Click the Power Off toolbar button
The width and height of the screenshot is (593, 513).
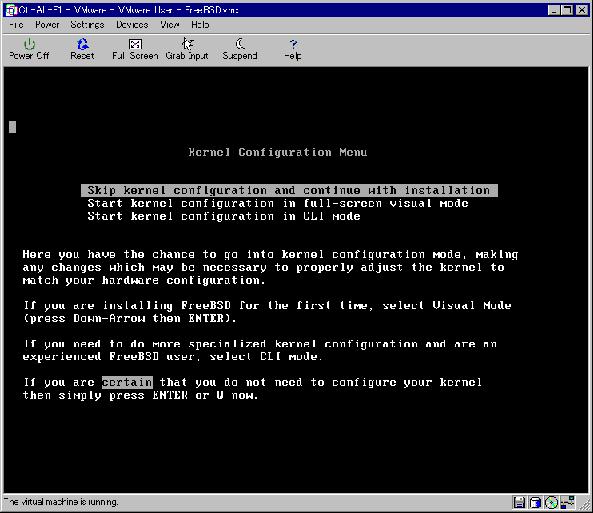(29, 49)
